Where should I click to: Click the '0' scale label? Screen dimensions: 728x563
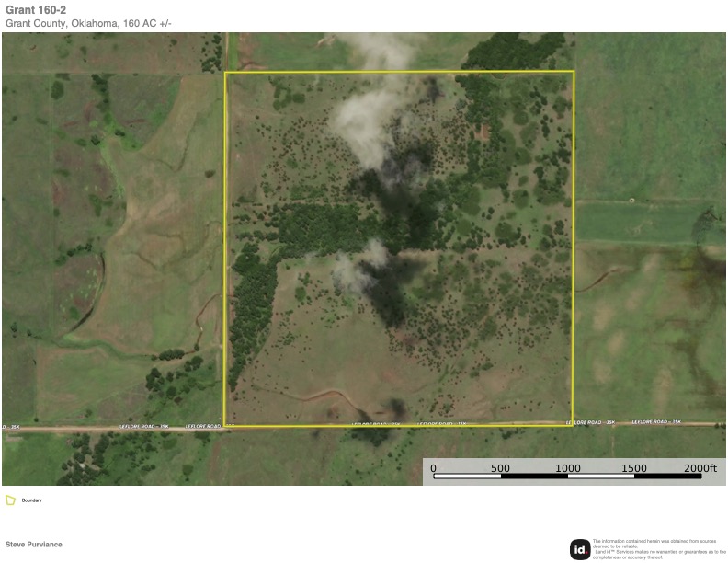click(434, 468)
